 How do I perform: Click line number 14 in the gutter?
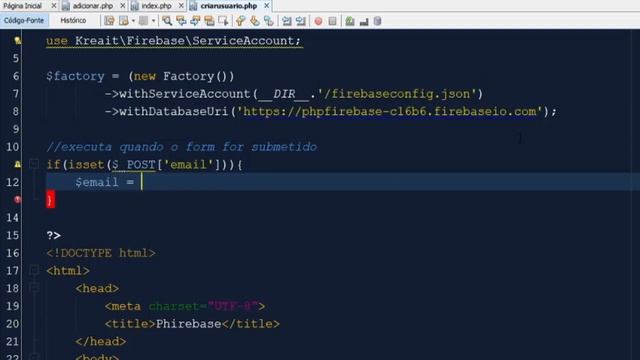tap(12, 218)
